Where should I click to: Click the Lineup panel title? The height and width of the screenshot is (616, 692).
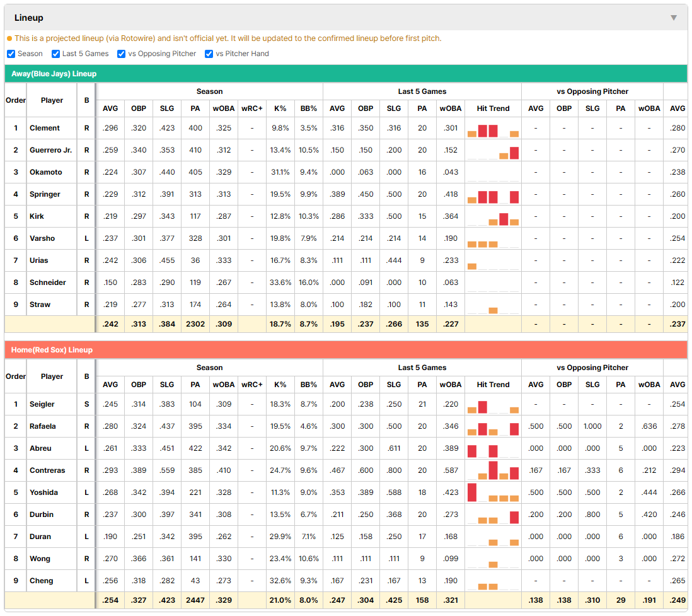click(29, 18)
